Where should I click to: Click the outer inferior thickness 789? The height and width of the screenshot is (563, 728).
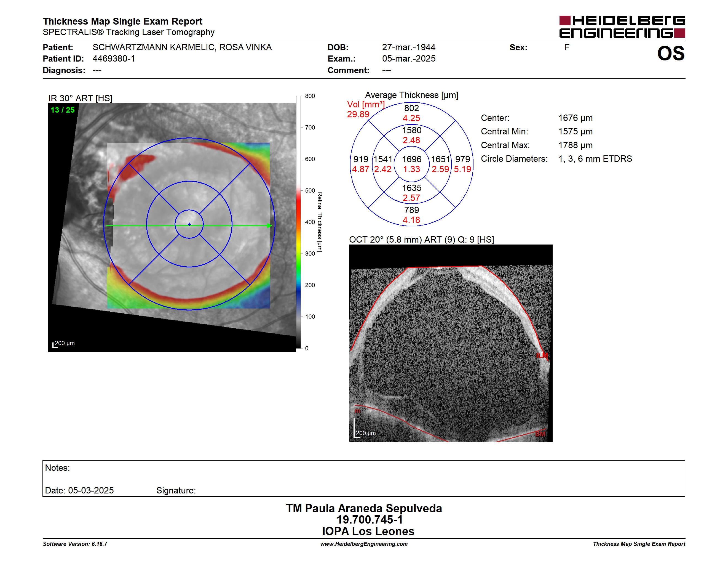pyautogui.click(x=412, y=210)
